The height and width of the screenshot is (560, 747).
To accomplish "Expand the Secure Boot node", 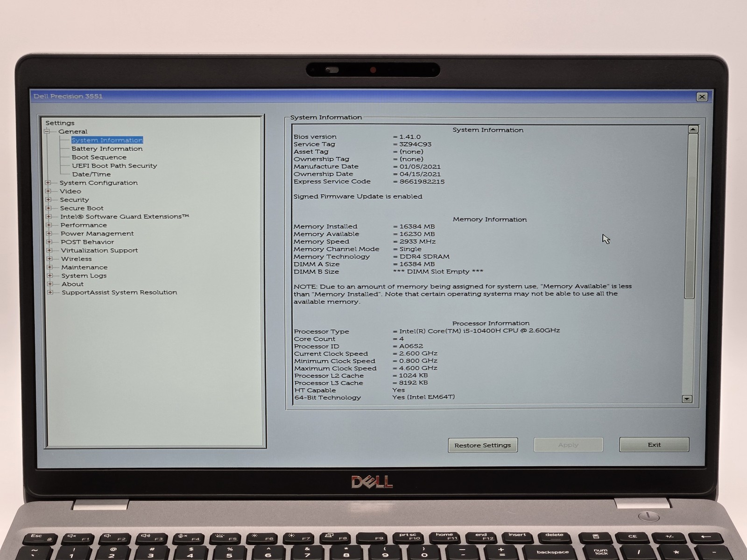I will 49,208.
